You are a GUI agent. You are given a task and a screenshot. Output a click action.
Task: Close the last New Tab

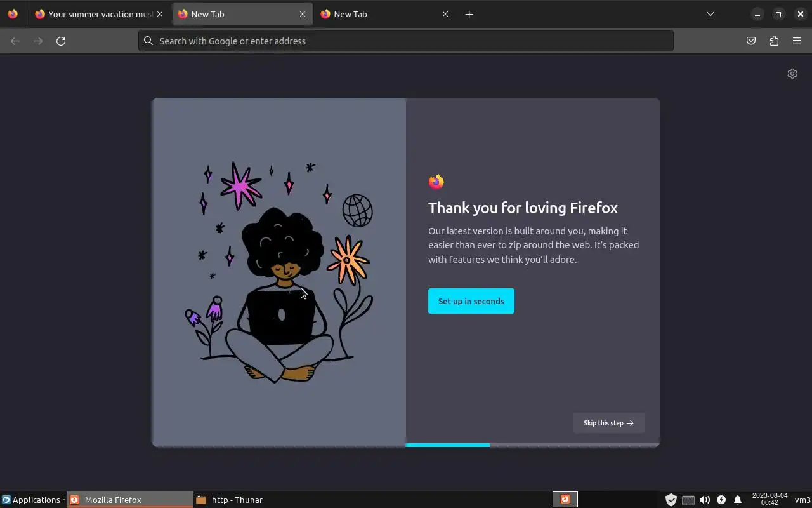point(445,14)
